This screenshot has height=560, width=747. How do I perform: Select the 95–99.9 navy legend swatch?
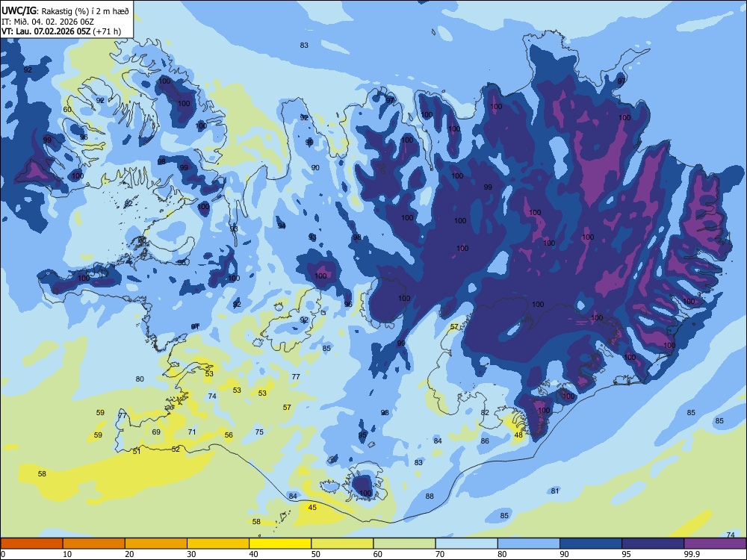pos(653,544)
